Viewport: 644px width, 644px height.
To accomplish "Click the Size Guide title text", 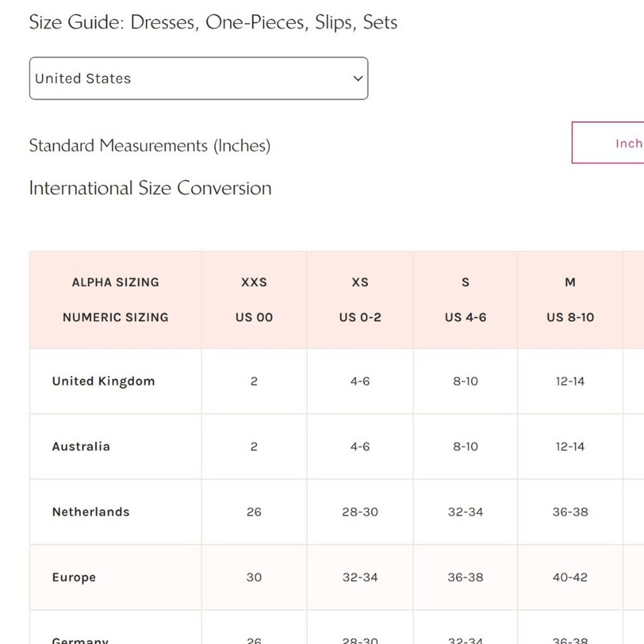I will pos(213,22).
